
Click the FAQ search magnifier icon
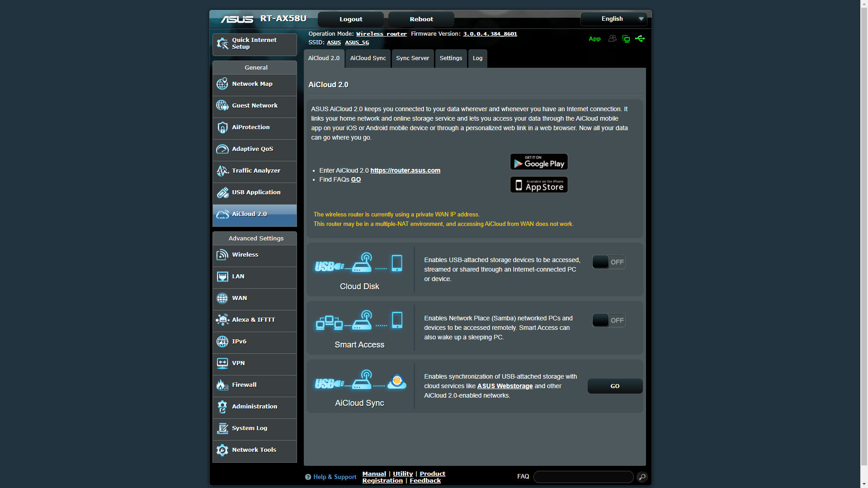click(642, 477)
